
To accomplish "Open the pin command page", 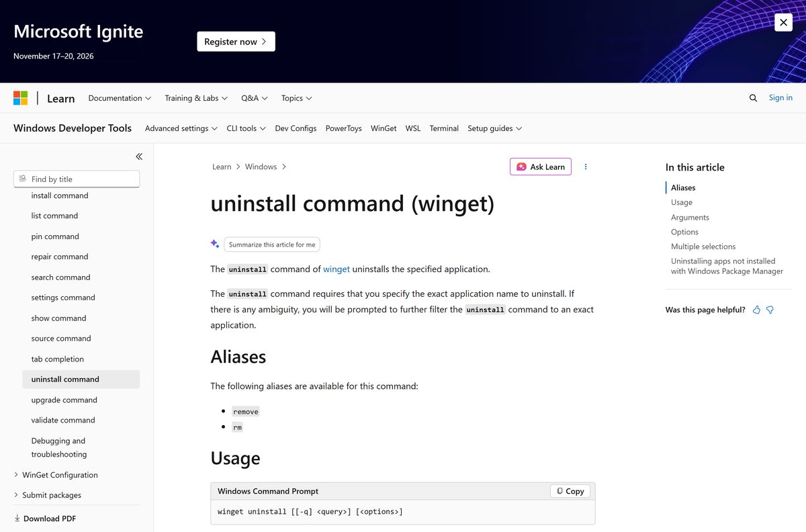I will 55,236.
